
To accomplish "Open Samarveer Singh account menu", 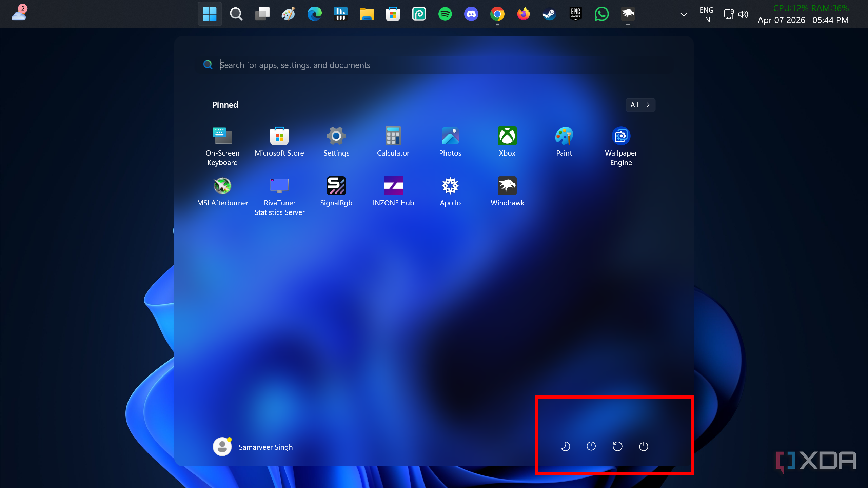I will click(x=253, y=447).
